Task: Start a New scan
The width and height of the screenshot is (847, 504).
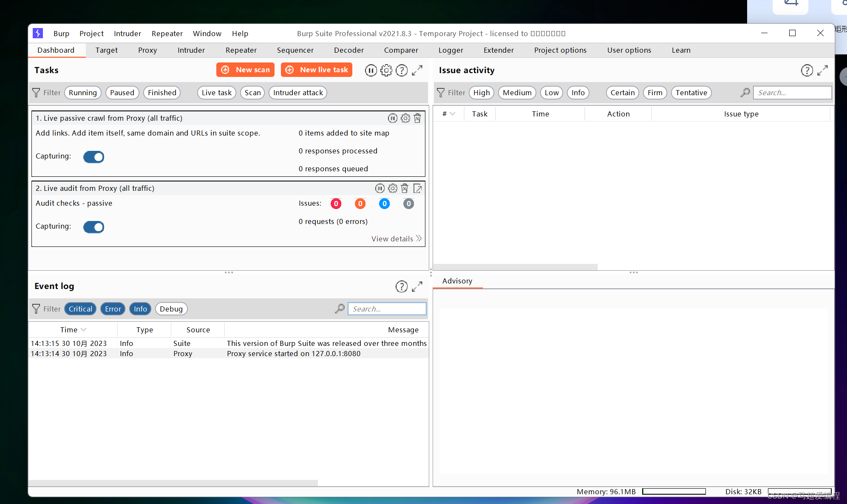Action: tap(245, 70)
